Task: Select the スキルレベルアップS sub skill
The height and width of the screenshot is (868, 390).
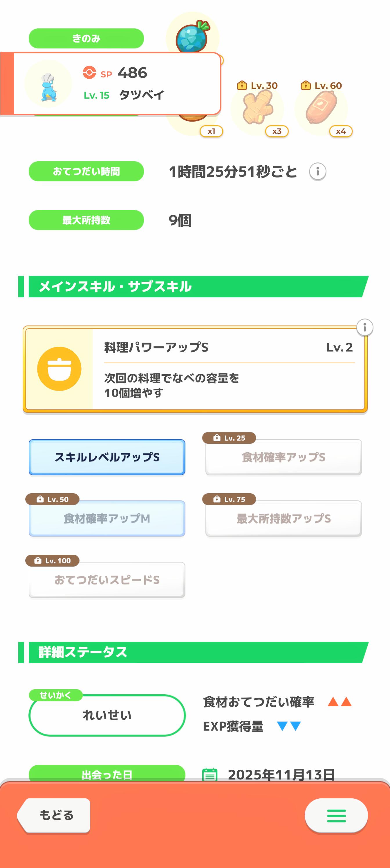Action: pyautogui.click(x=107, y=457)
